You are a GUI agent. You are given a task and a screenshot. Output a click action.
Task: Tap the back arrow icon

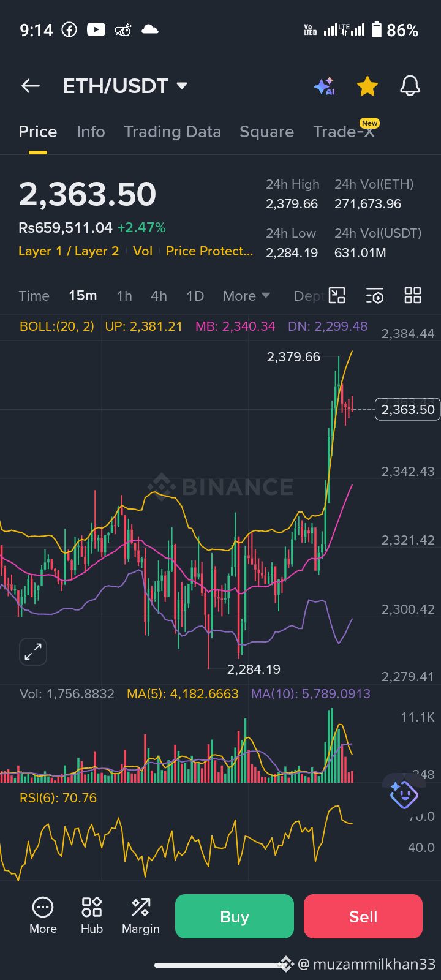coord(31,86)
